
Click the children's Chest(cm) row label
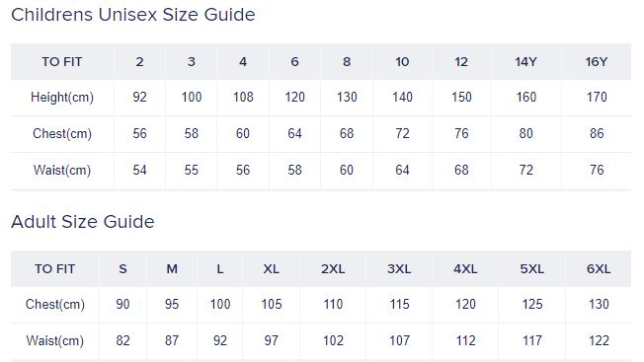coord(62,133)
